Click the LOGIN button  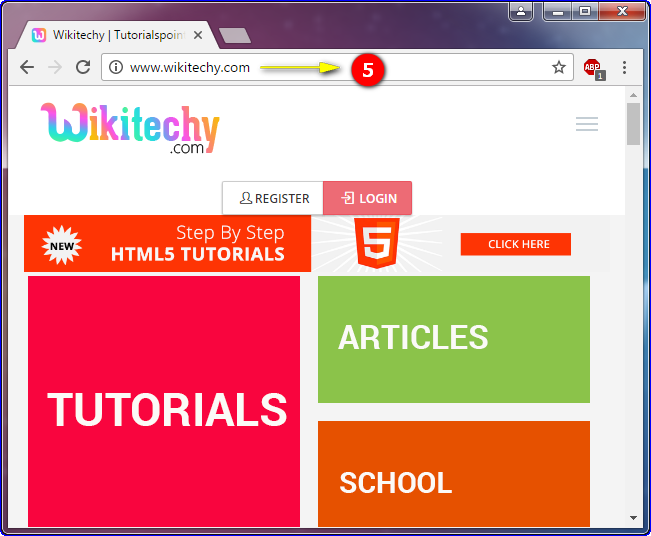[369, 198]
